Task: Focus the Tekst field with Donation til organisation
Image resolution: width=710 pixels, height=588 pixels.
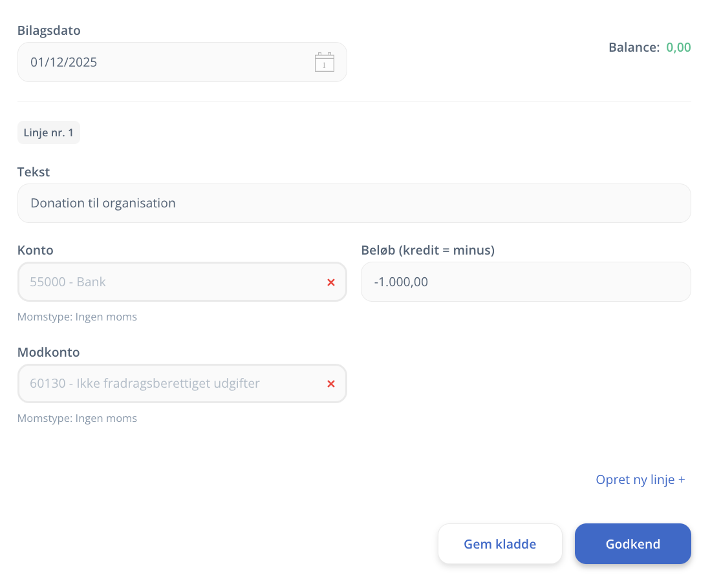Action: tap(354, 203)
